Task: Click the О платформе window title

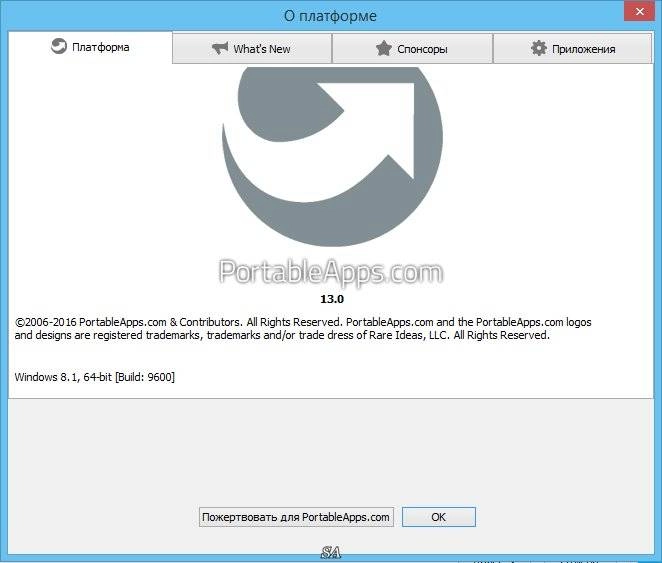Action: click(330, 16)
